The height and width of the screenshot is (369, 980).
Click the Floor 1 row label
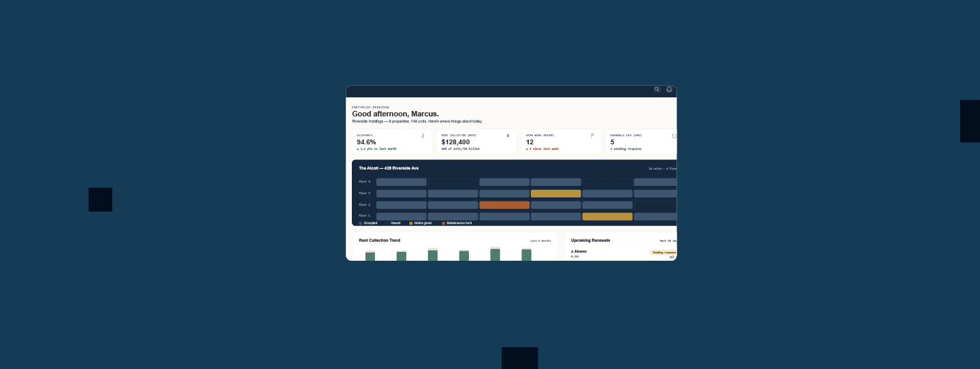[365, 216]
